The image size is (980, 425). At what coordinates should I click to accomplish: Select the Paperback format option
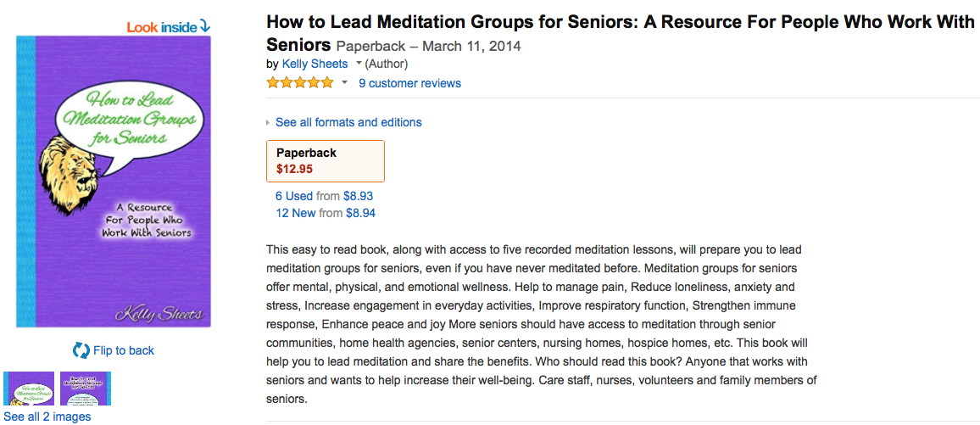(x=325, y=160)
